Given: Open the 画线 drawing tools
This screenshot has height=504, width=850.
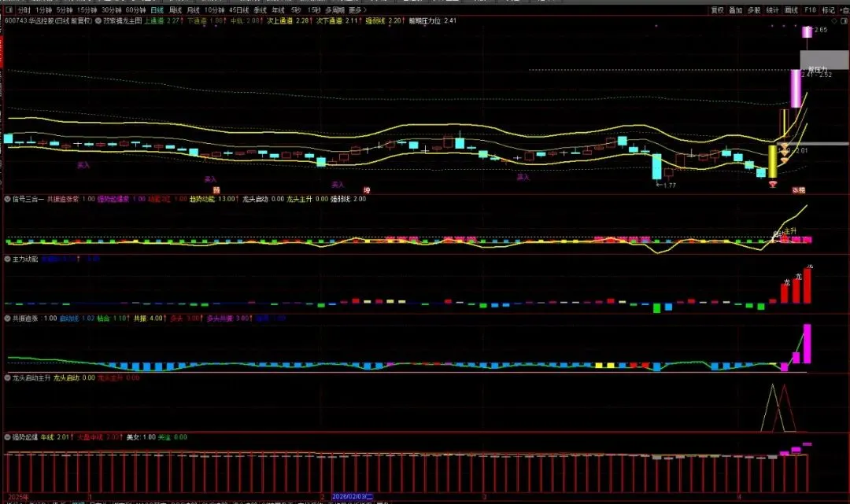Looking at the screenshot, I should tap(792, 10).
